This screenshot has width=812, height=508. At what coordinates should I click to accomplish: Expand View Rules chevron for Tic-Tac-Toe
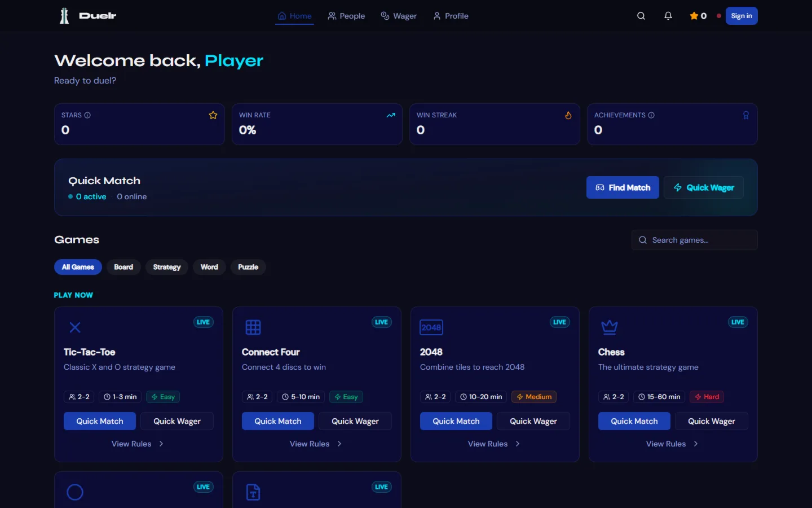pos(161,444)
